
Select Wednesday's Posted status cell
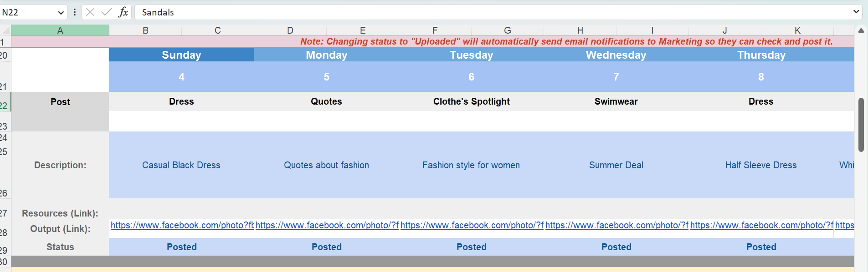point(616,247)
